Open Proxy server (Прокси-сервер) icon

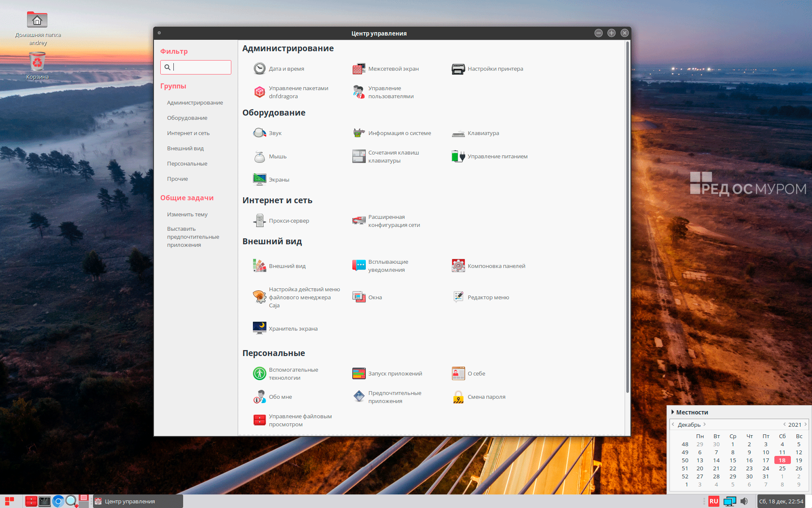[x=259, y=221]
